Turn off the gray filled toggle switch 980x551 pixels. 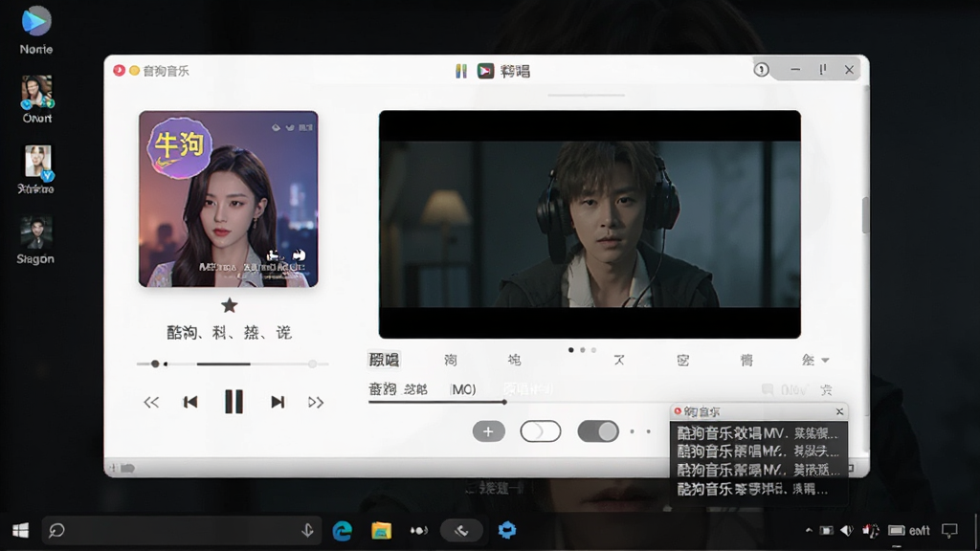tap(598, 431)
